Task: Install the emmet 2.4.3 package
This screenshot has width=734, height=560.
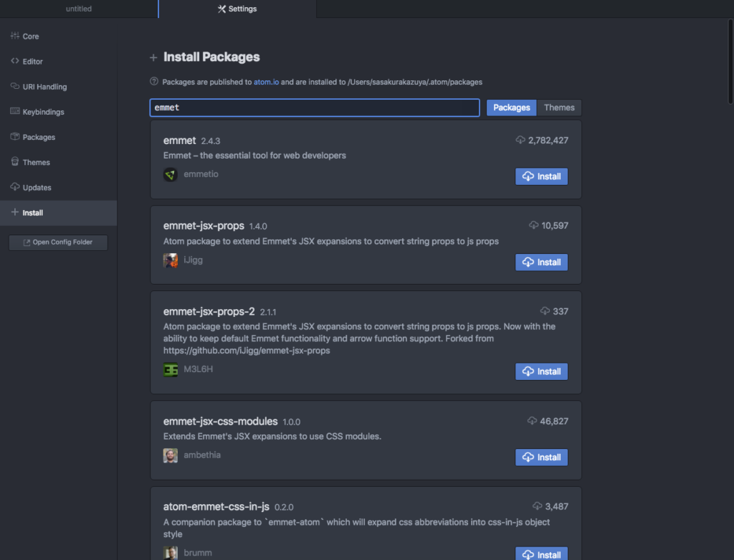Action: coord(542,176)
